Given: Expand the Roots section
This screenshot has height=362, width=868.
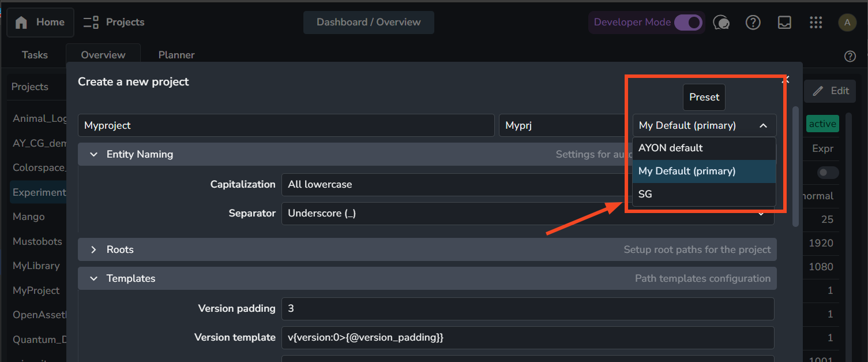Looking at the screenshot, I should pos(93,249).
